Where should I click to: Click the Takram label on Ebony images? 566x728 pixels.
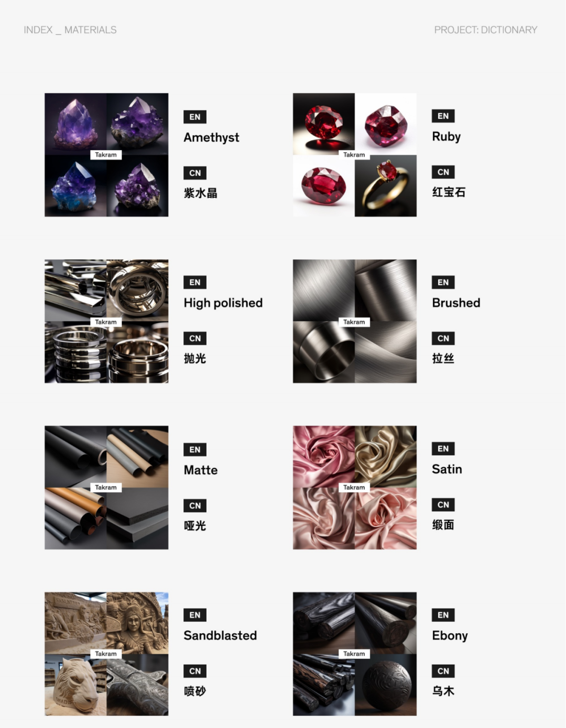[354, 654]
